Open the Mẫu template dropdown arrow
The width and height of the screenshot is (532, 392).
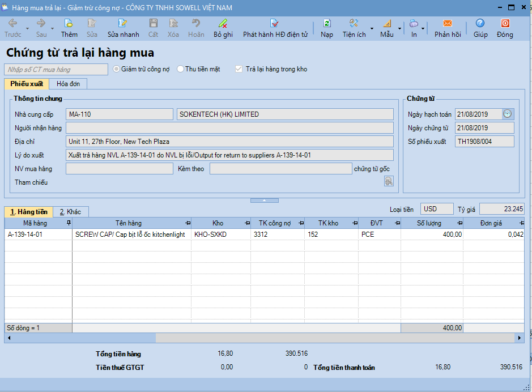(399, 28)
